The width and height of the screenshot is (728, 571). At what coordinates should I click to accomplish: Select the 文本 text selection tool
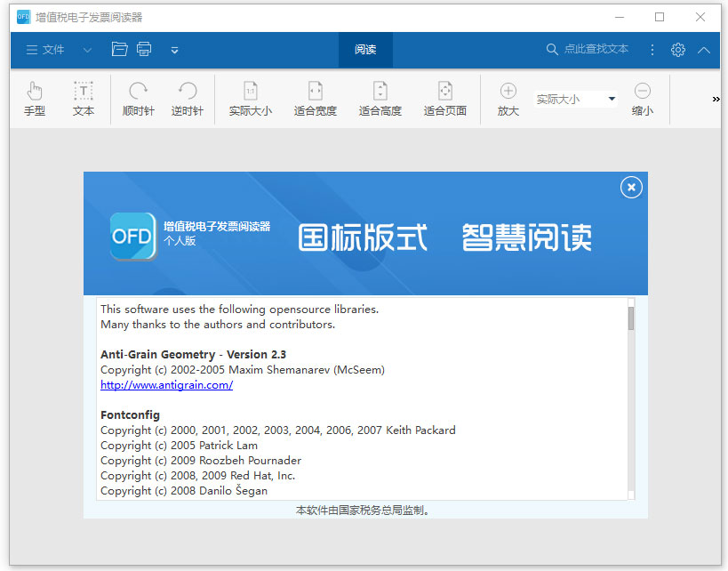tap(84, 98)
